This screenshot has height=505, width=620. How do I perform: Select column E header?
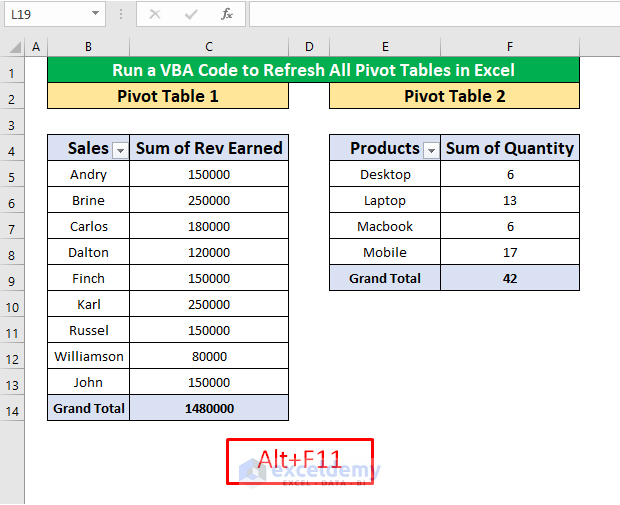pyautogui.click(x=385, y=47)
